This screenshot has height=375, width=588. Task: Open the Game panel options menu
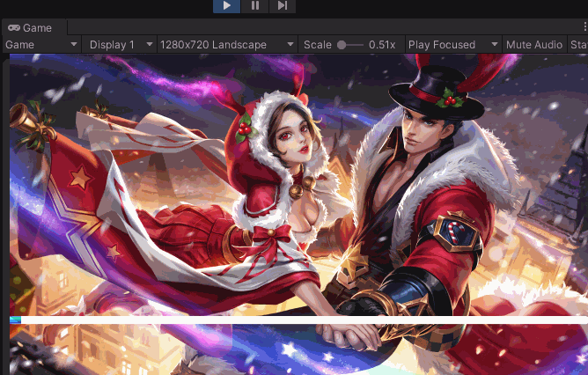point(584,27)
